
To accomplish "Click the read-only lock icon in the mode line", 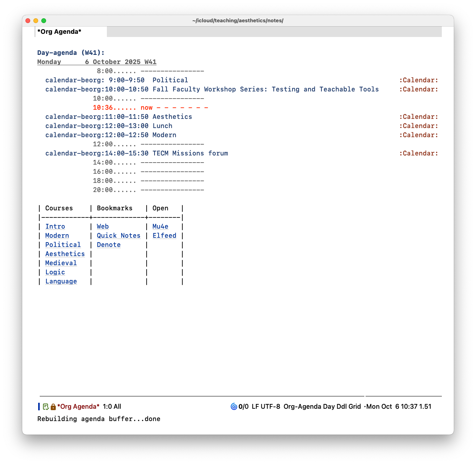I will coord(53,407).
